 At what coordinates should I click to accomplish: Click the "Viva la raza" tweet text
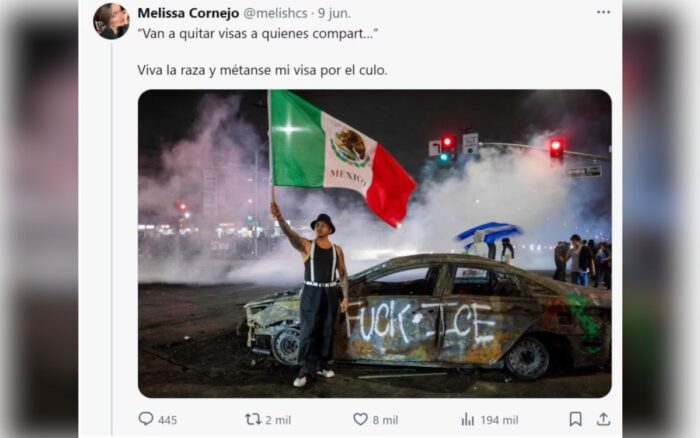tap(262, 70)
